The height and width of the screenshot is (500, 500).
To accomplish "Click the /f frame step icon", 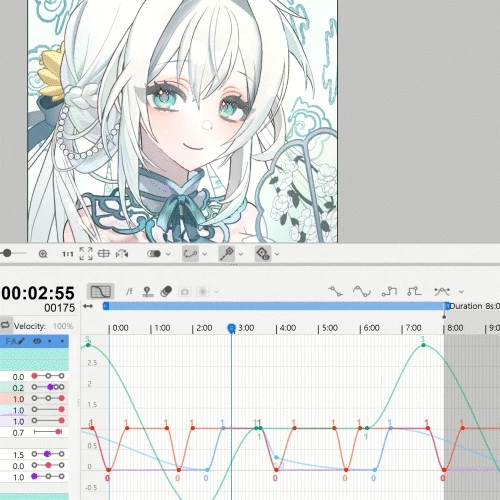I will click(x=129, y=292).
